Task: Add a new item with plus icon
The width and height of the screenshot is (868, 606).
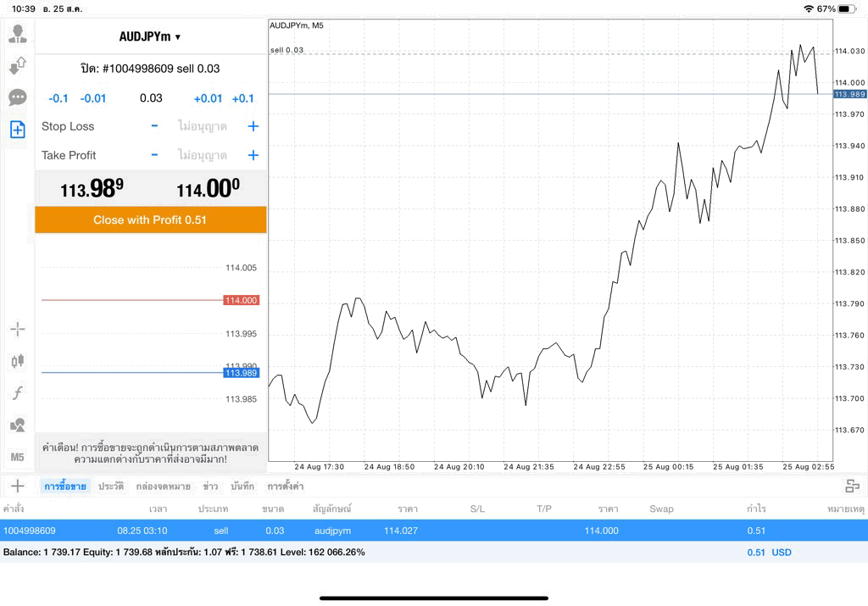Action: [18, 486]
